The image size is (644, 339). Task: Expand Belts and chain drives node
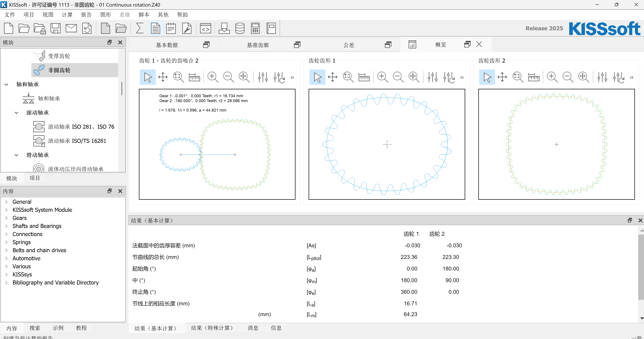tap(6, 250)
